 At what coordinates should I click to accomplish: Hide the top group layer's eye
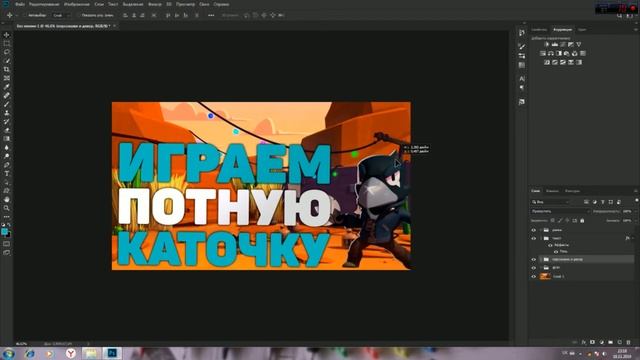(533, 230)
